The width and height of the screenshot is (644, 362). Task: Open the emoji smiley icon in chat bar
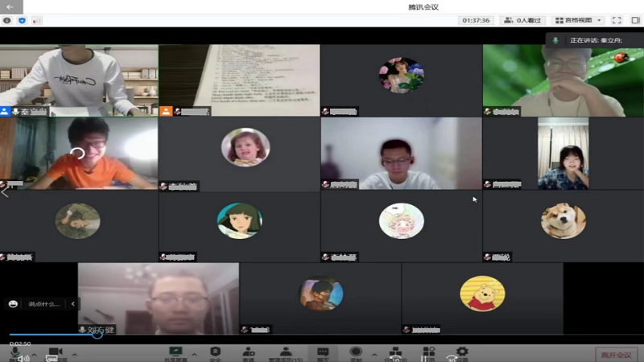pos(13,304)
